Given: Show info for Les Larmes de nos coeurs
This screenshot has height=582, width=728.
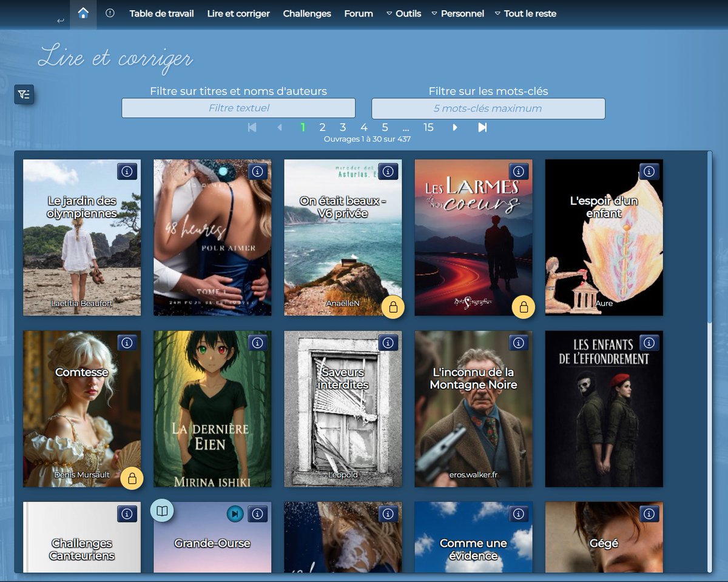Looking at the screenshot, I should tap(519, 172).
